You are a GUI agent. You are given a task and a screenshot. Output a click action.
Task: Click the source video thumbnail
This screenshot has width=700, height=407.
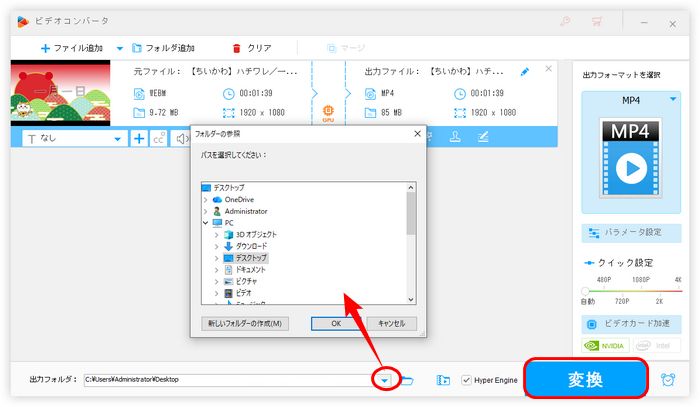click(60, 93)
